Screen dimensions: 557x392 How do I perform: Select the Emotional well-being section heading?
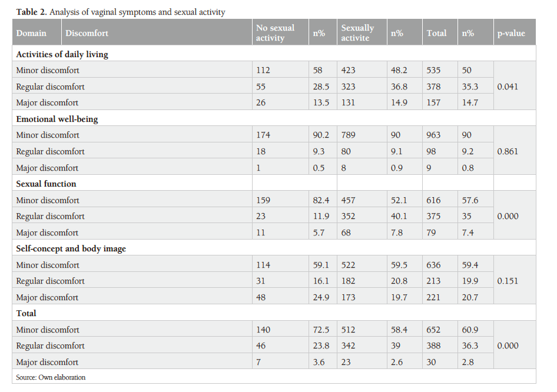click(57, 119)
